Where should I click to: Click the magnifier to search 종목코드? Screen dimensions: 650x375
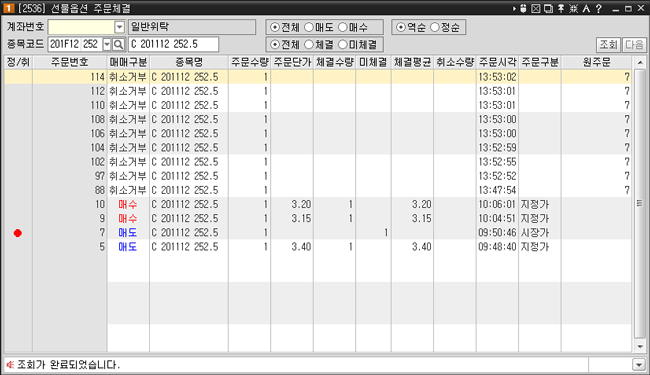118,44
